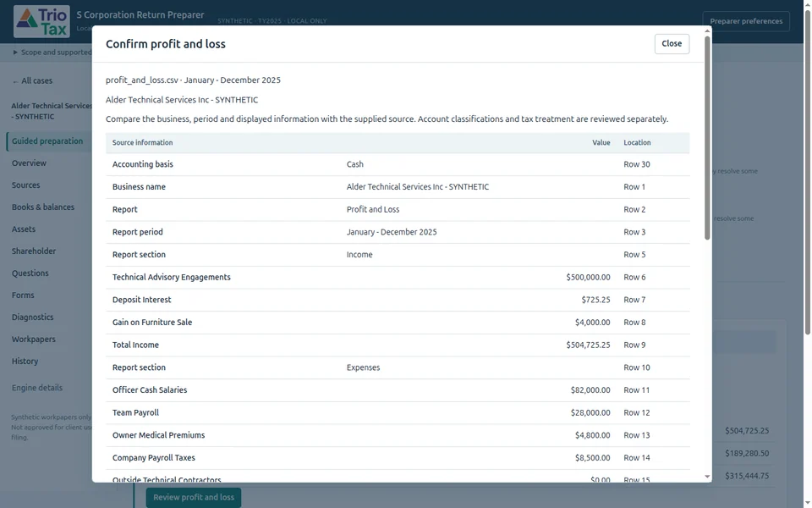Open Engine details link
Image resolution: width=812 pixels, height=508 pixels.
point(36,388)
